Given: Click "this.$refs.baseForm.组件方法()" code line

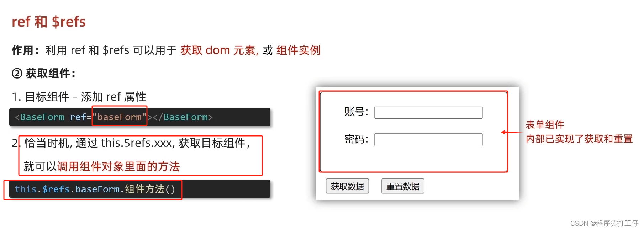Looking at the screenshot, I should point(95,189).
